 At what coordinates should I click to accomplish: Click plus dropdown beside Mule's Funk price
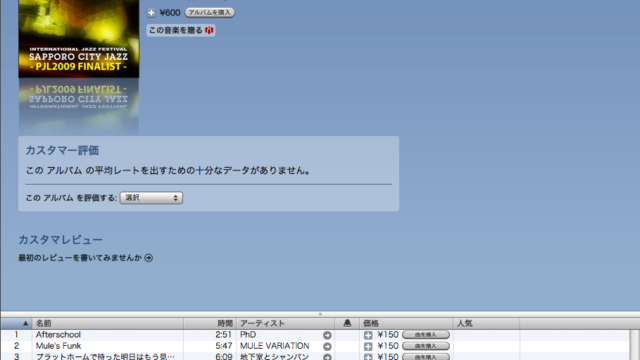pos(368,346)
